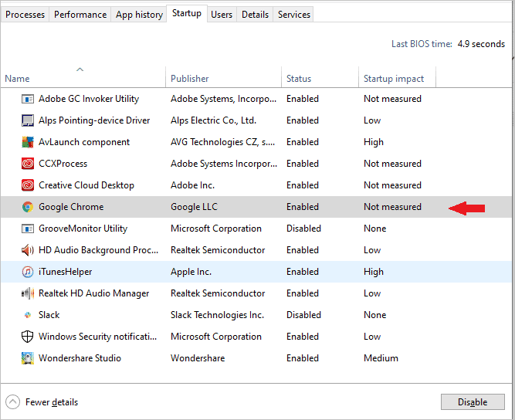Select the HD Audio Background Proc... name
This screenshot has width=515, height=420.
coord(98,250)
